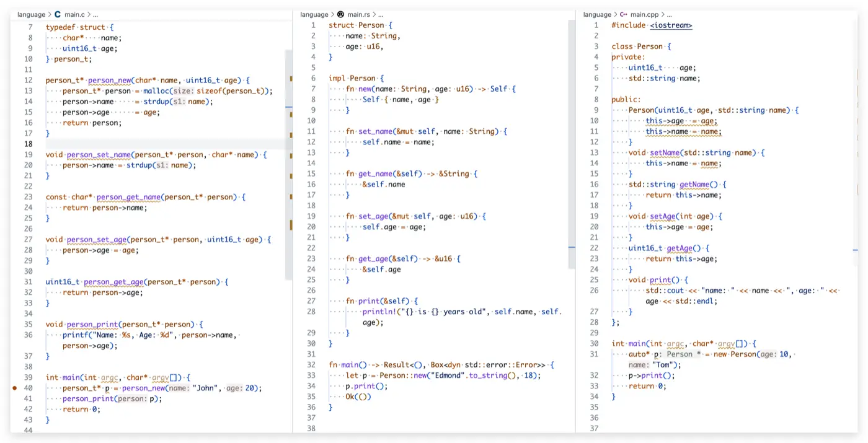Select the main.cpp breadcrumb item
This screenshot has height=443, width=868.
tap(643, 14)
